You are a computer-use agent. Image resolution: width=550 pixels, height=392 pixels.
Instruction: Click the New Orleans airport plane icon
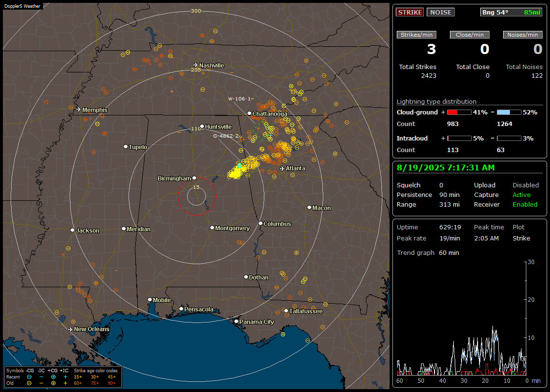click(70, 329)
